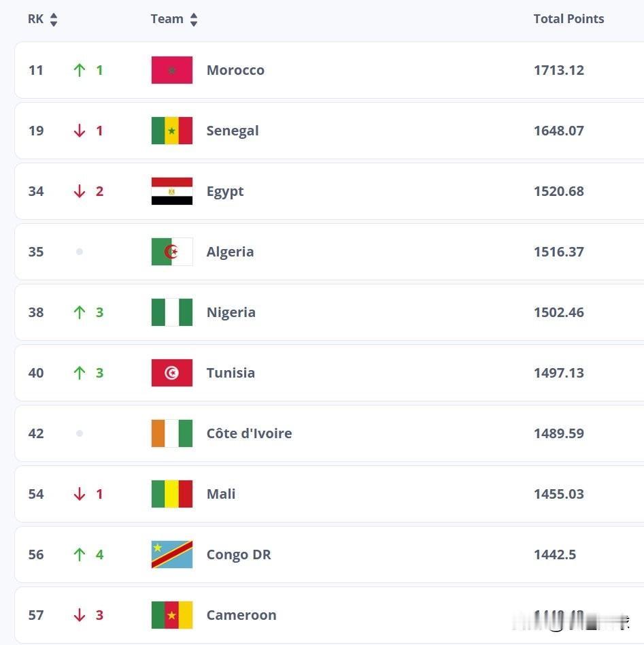This screenshot has width=644, height=645.
Task: Click the Cameroon flag icon
Action: (x=171, y=615)
